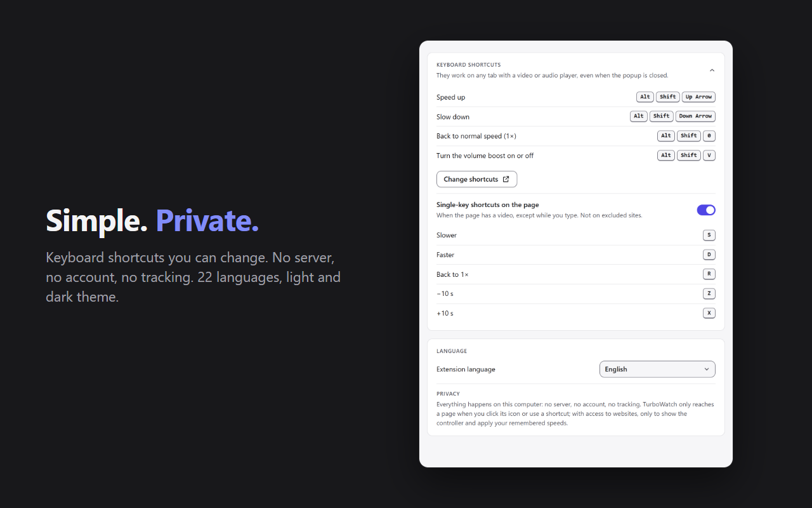Click the dropdown arrow beside English
812x508 pixels.
[x=707, y=369]
